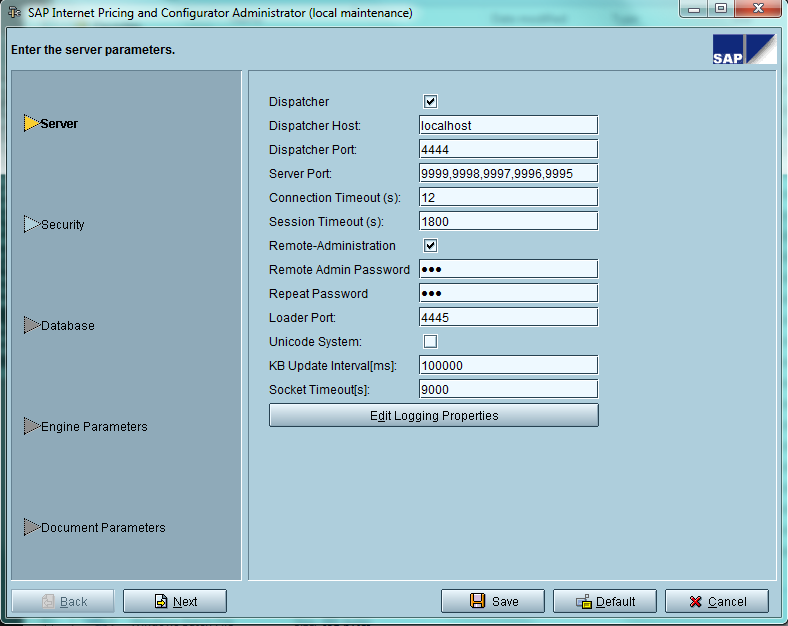Image resolution: width=788 pixels, height=626 pixels.
Task: Select the Socket Timeout field
Action: coord(508,389)
